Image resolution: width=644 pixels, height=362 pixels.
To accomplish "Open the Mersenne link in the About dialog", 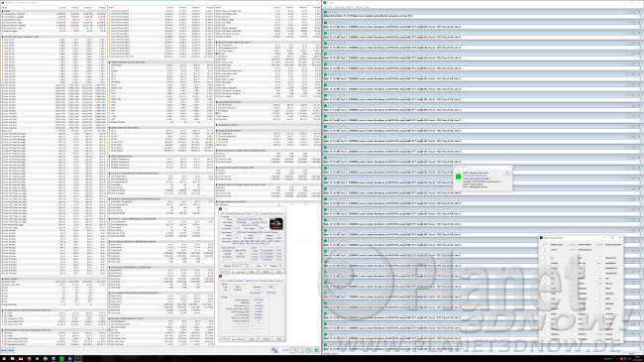I will [x=476, y=176].
